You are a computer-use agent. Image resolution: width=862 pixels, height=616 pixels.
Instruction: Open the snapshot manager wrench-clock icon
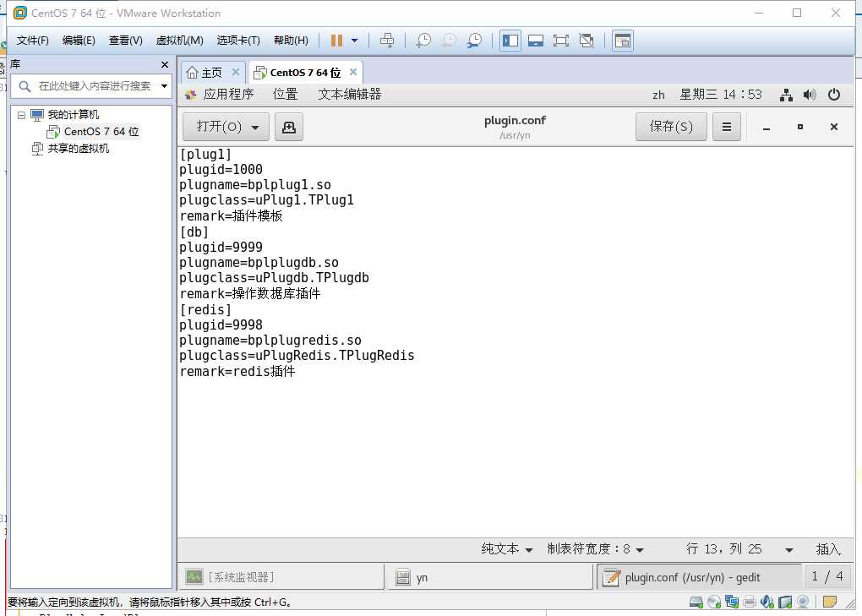474,40
